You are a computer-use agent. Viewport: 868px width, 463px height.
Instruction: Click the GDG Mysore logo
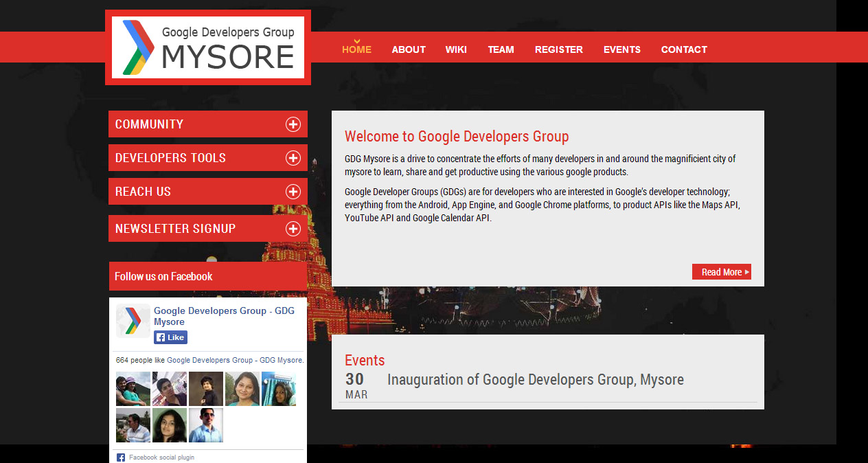208,47
